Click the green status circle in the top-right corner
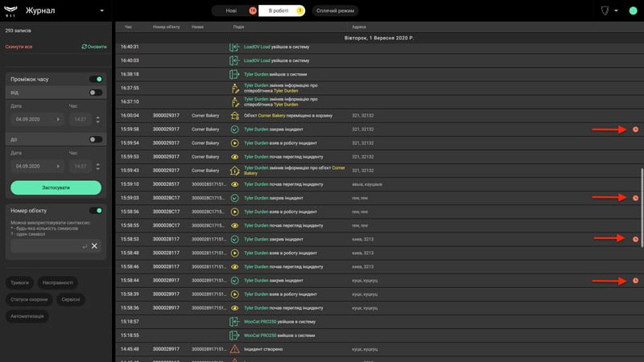Screen dimensions: 644x362 tap(633, 10)
